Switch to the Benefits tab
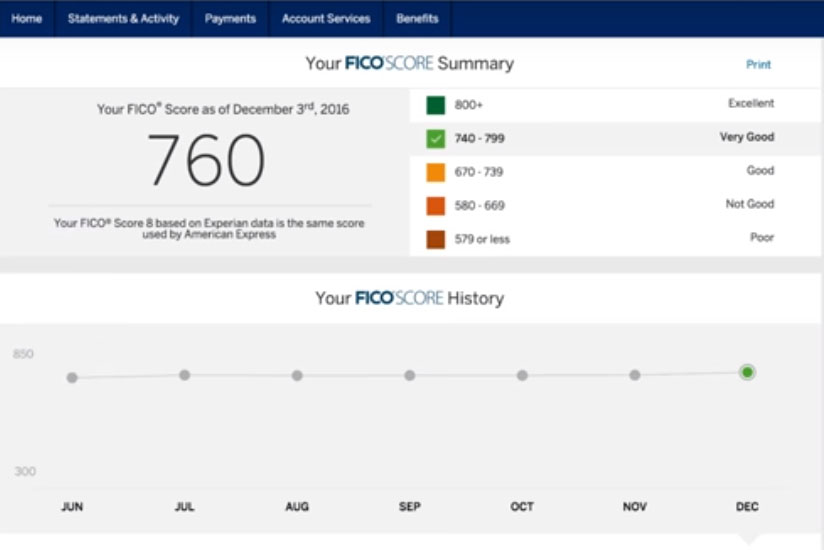Viewport: 824px width, 550px height. tap(417, 18)
